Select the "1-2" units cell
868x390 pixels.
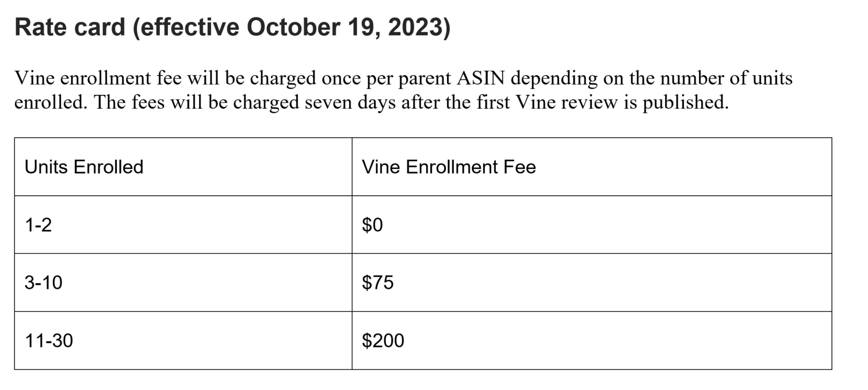pos(38,225)
